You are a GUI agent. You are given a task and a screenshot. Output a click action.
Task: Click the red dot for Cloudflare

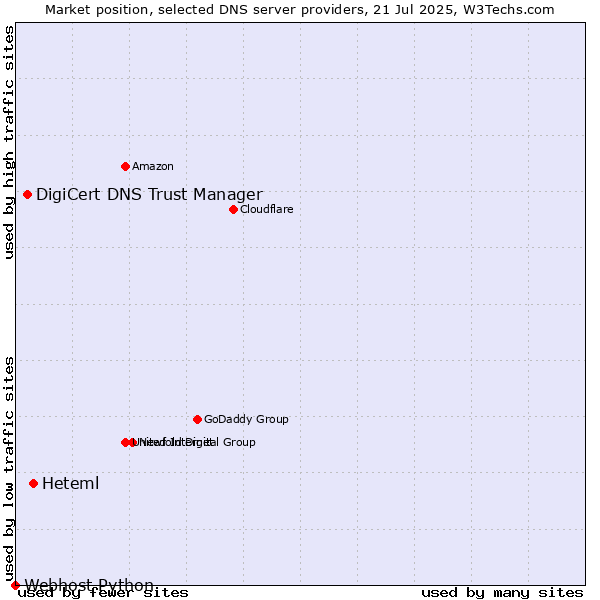[x=233, y=209]
